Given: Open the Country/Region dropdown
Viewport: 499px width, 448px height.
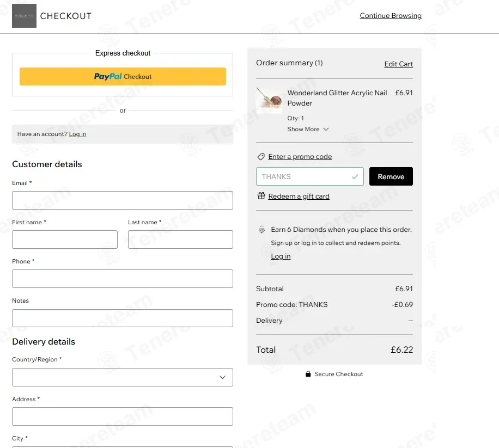Looking at the screenshot, I should tap(123, 377).
